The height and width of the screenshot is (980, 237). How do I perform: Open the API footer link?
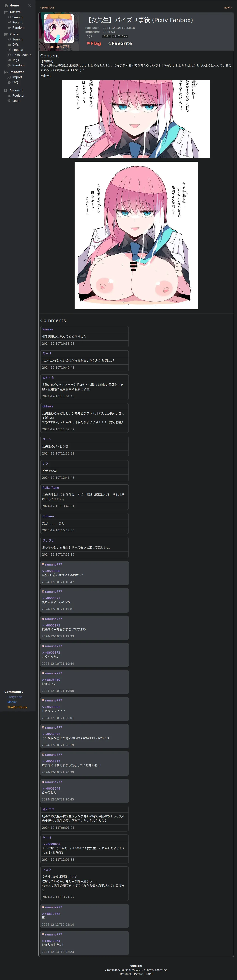(x=149, y=974)
